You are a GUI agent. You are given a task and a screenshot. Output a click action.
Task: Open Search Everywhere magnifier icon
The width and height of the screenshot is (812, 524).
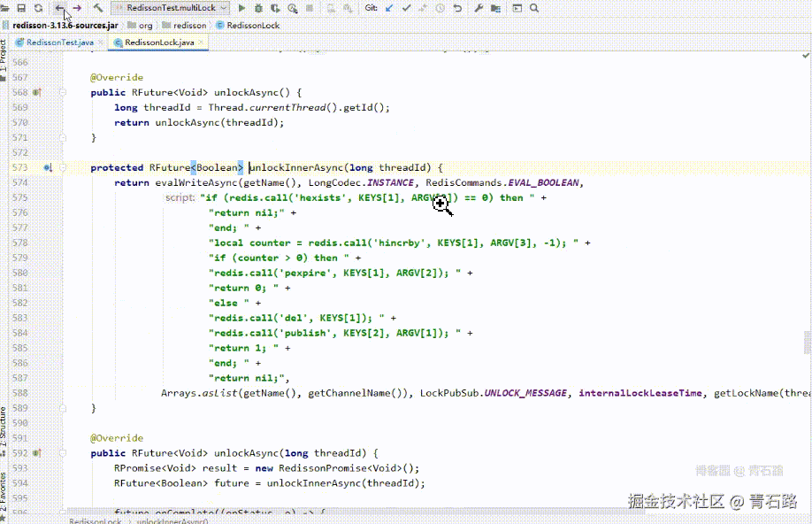[x=534, y=8]
